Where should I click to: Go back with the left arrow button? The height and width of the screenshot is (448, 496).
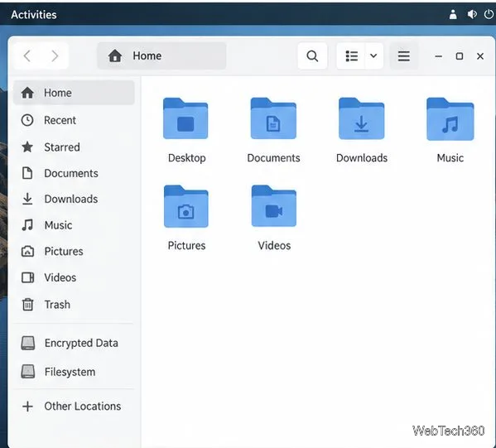pyautogui.click(x=27, y=56)
